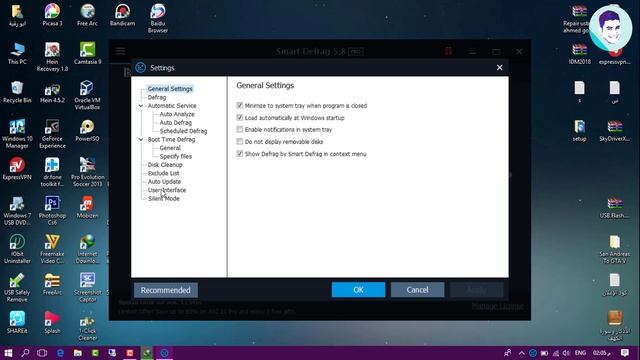Open the Splash desktop icon
This screenshot has width=640, height=360.
[x=52, y=322]
